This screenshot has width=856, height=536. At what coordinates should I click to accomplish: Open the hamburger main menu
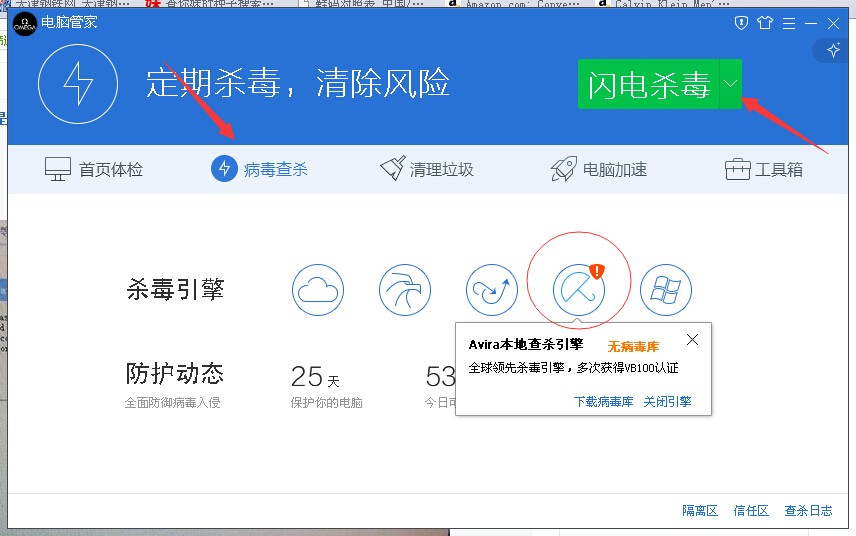click(789, 23)
